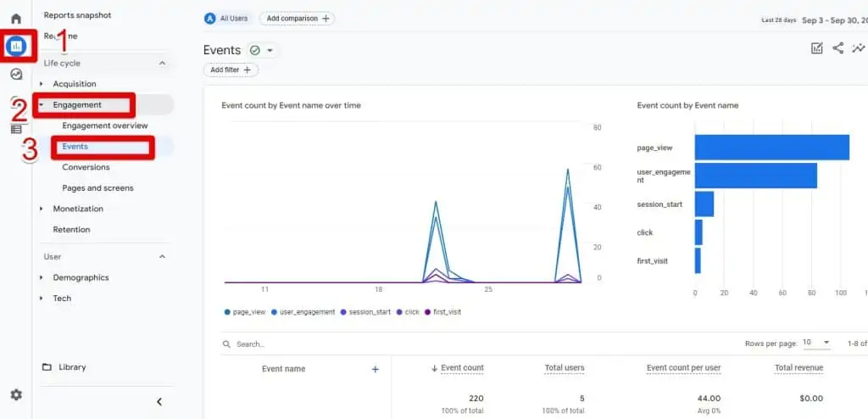
Task: Click the page_view bar in chart
Action: pos(771,148)
